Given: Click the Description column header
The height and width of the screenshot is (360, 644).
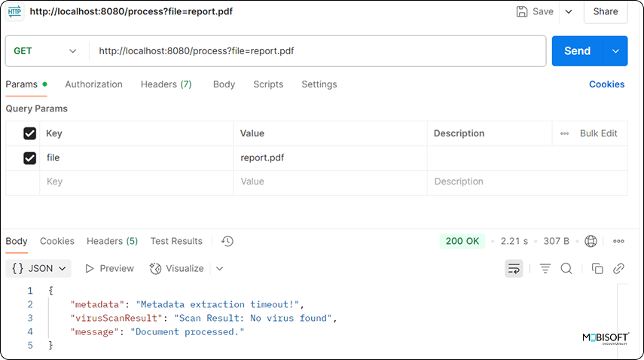Looking at the screenshot, I should [x=459, y=133].
